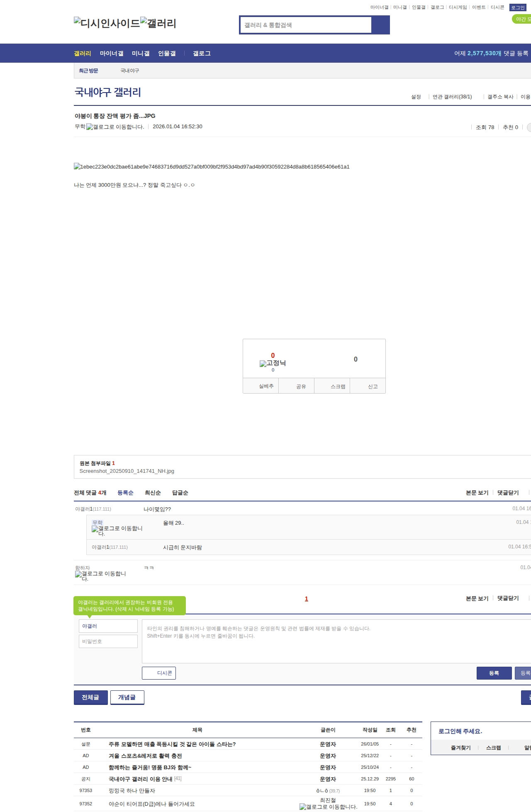Toggle post body with top 본문 보기

[x=477, y=493]
